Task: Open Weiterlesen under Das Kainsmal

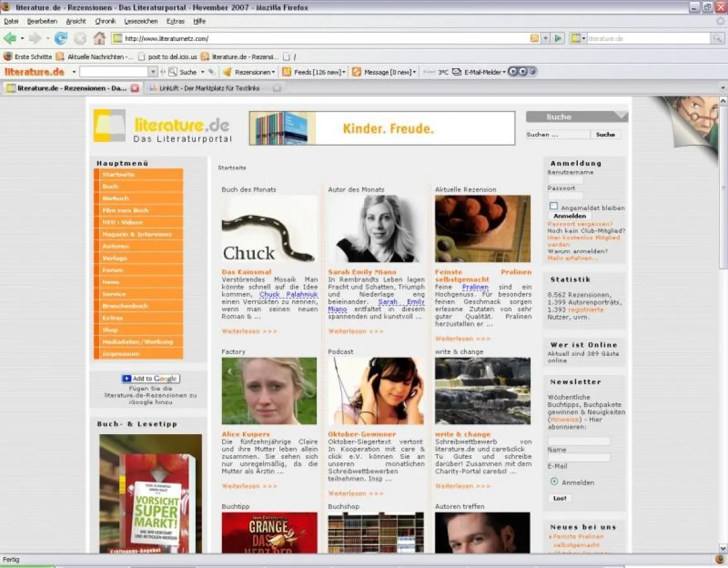Action: pos(242,330)
